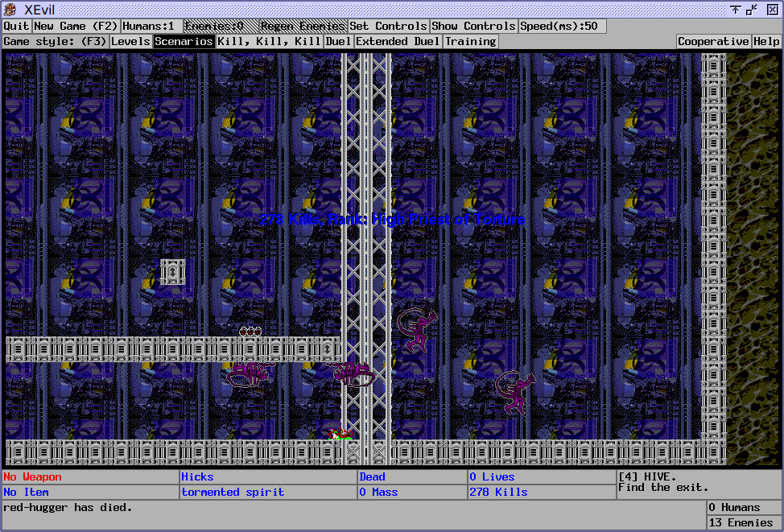784x532 pixels.
Task: Click the '278 Kills, Rank' message text
Action: [392, 220]
